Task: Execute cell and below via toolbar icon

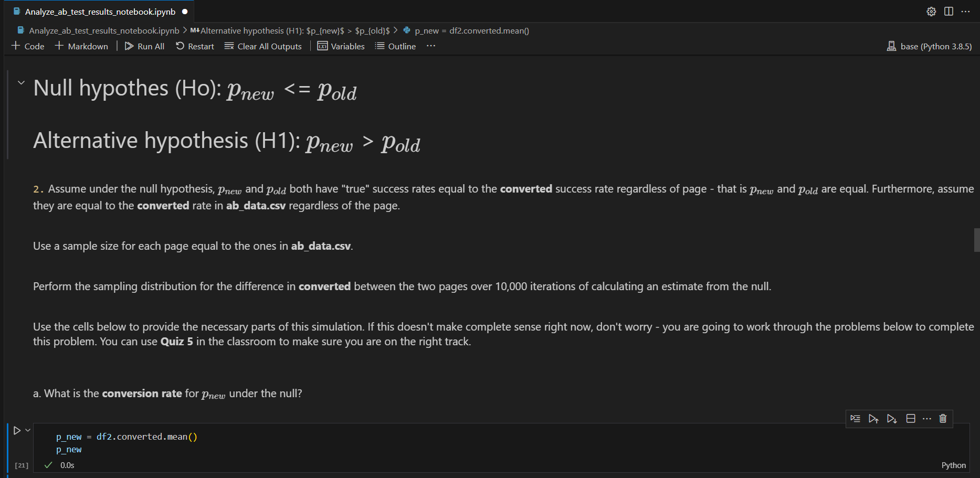Action: (892, 418)
